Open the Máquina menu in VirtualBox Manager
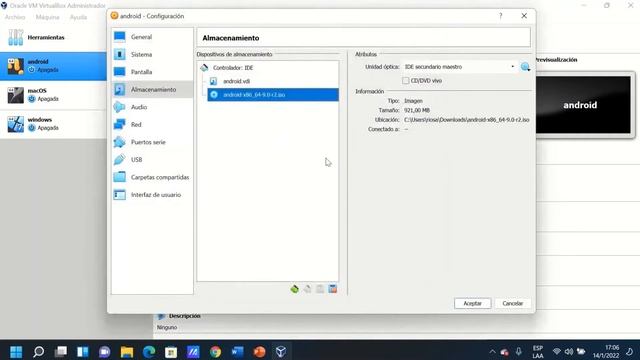This screenshot has height=360, width=640. click(x=47, y=17)
